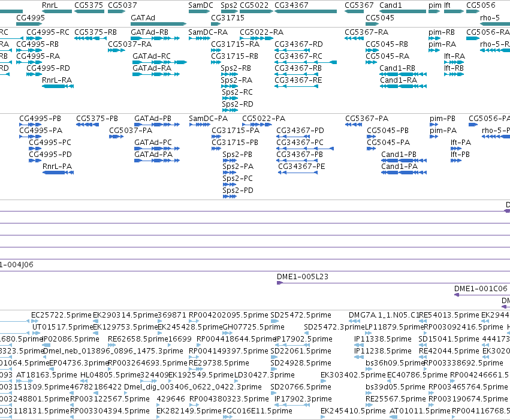Screen dimensions: 510x420
Task: Select transcript Sps2-RB
Action: tap(236, 68)
